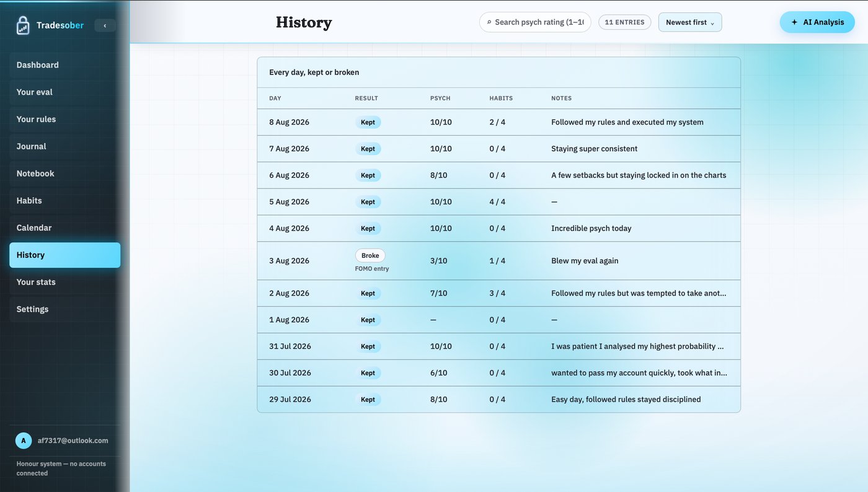The width and height of the screenshot is (868, 492).
Task: Open Your rules section
Action: pyautogui.click(x=65, y=120)
